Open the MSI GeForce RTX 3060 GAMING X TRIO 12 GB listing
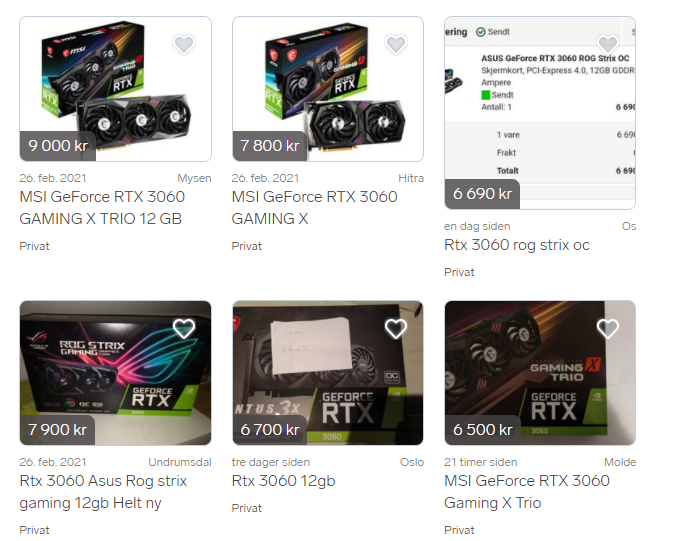The image size is (675, 541). click(102, 208)
